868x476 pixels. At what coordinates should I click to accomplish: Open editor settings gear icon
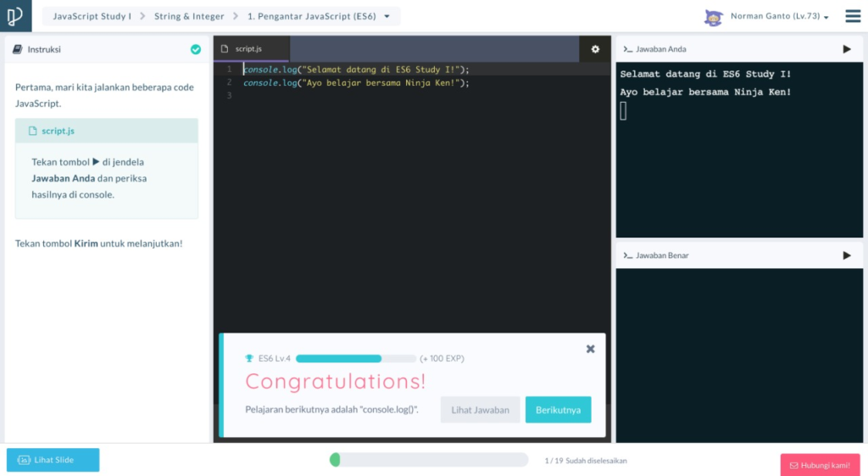pyautogui.click(x=595, y=49)
